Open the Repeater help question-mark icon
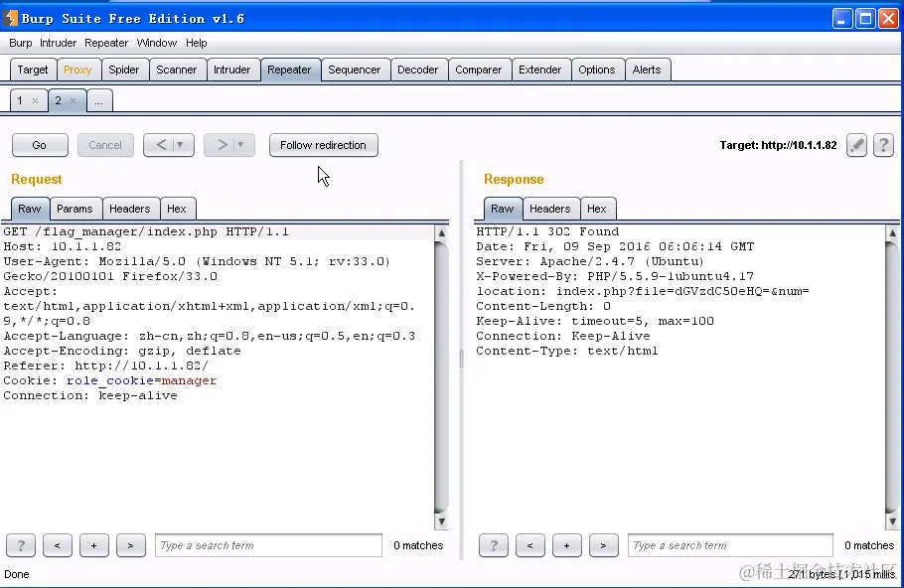The image size is (904, 588). coord(883,145)
